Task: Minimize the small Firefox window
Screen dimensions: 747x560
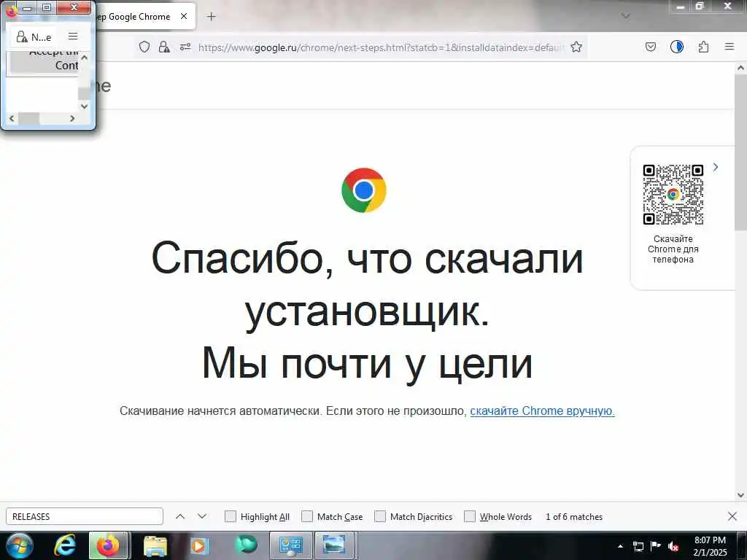Action: [x=28, y=7]
